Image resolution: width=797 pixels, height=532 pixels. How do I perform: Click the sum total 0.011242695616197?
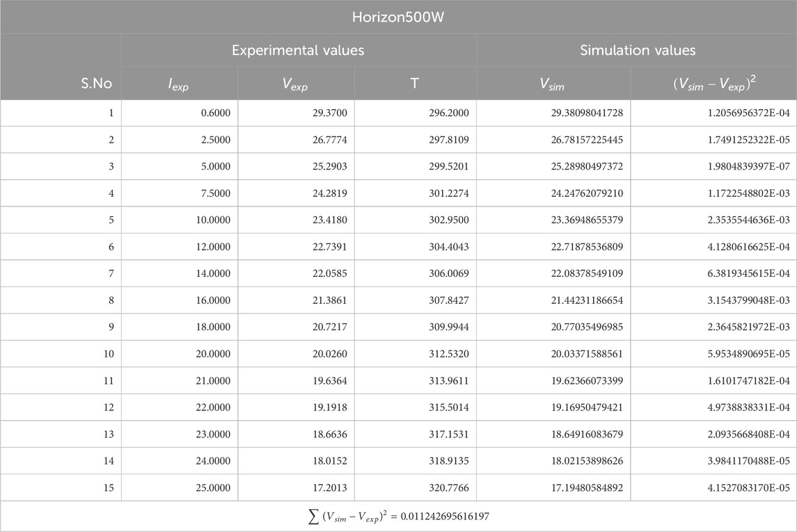point(445,517)
